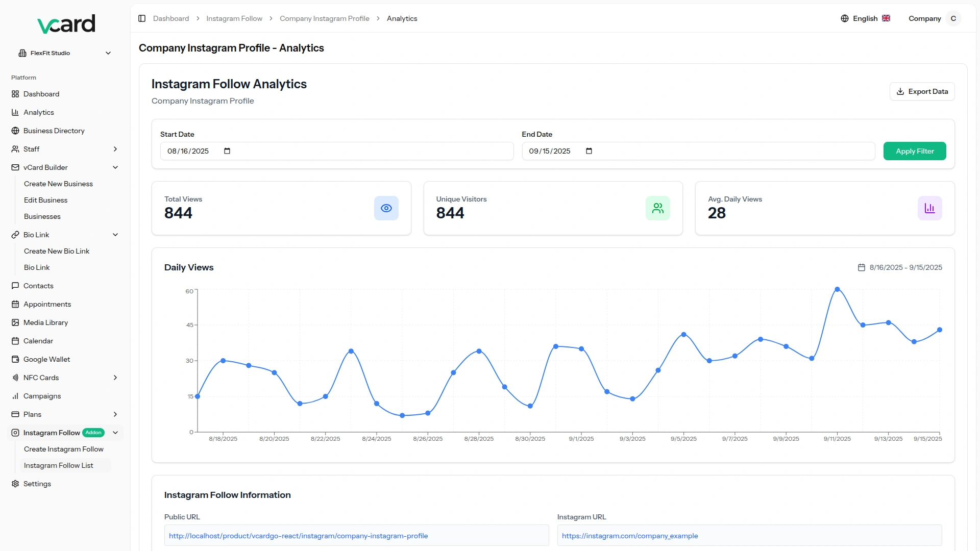Click the Bio Link submenu entry
This screenshot has width=980, height=551.
point(37,267)
